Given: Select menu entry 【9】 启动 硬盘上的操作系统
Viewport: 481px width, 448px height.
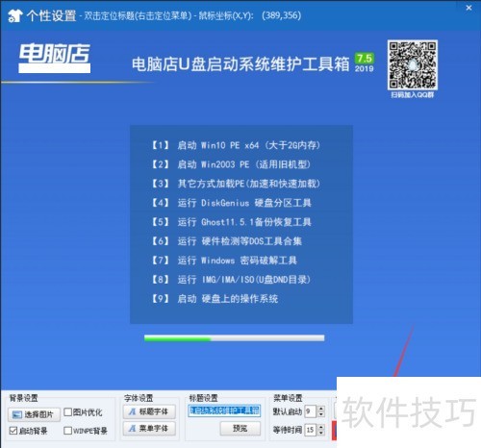Looking at the screenshot, I should tap(215, 299).
